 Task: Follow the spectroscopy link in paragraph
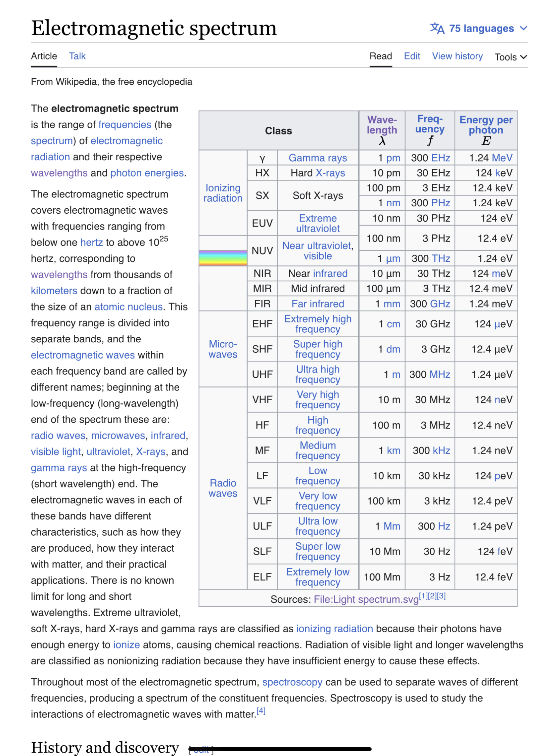(x=292, y=682)
